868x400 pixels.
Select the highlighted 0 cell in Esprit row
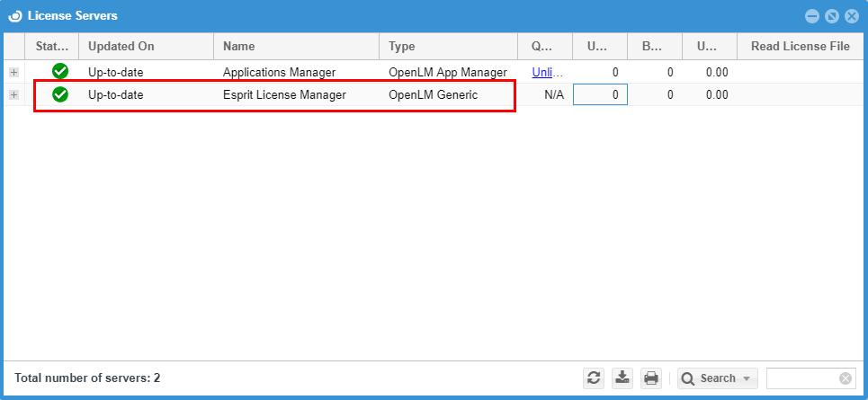tap(600, 94)
